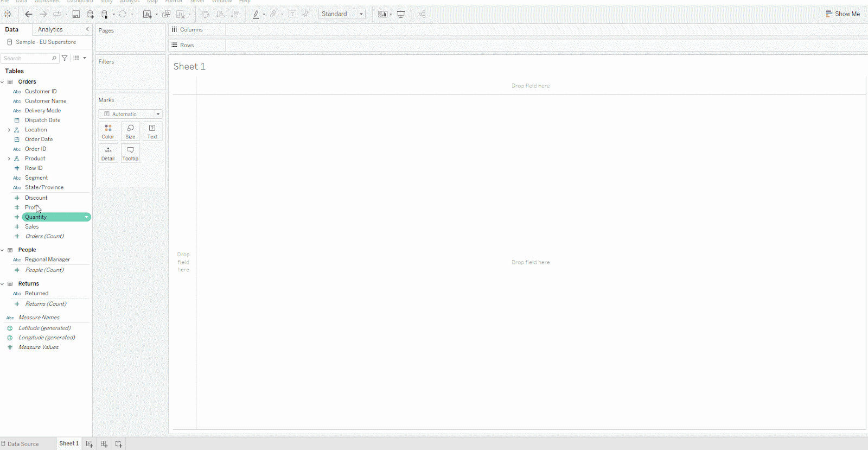
Task: Click the Clear Sheet icon
Action: 181,14
